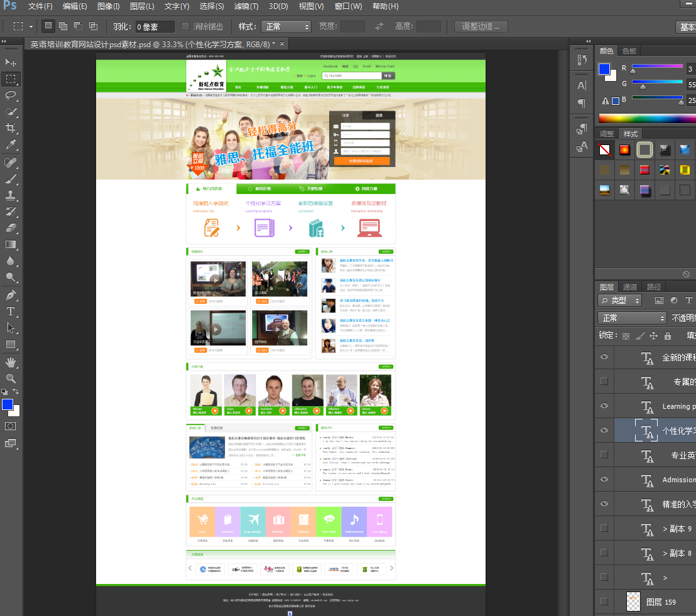Click the filter for pixel layers icon
The width and height of the screenshot is (696, 616).
pos(659,300)
